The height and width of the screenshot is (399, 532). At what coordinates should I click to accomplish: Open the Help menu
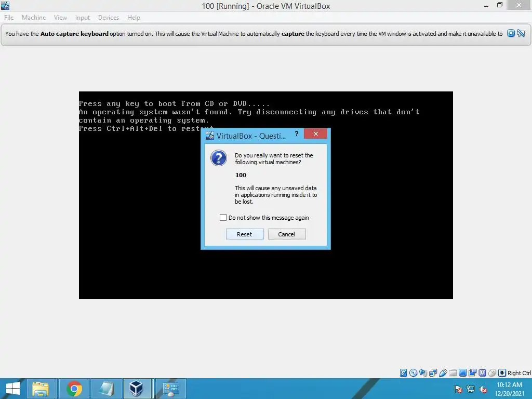click(134, 18)
